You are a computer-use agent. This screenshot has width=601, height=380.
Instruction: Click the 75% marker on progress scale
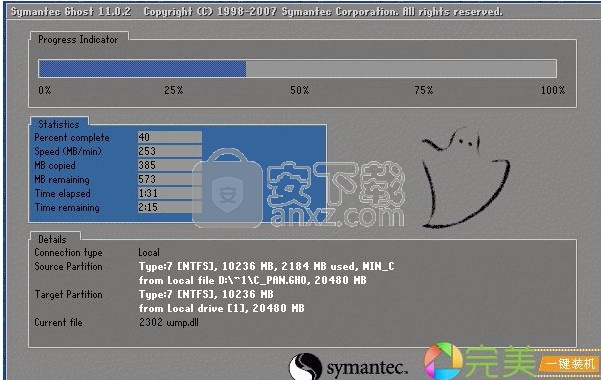point(424,90)
